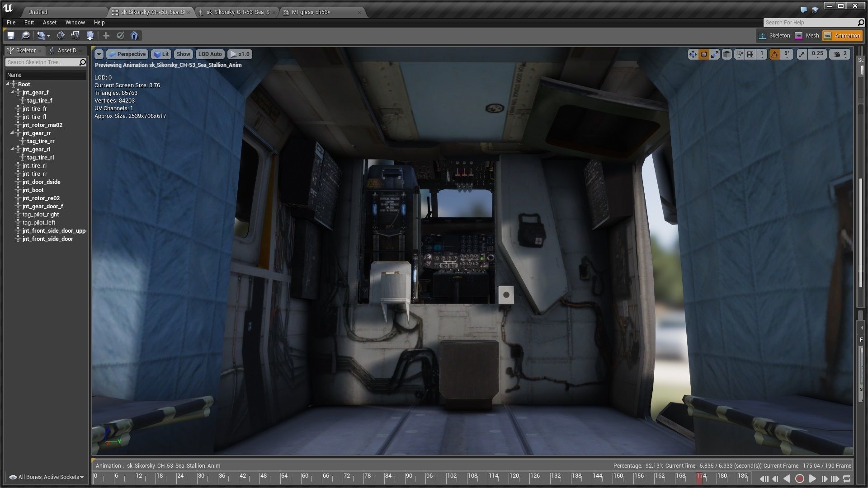Toggle grid snapping in viewport

(x=750, y=54)
